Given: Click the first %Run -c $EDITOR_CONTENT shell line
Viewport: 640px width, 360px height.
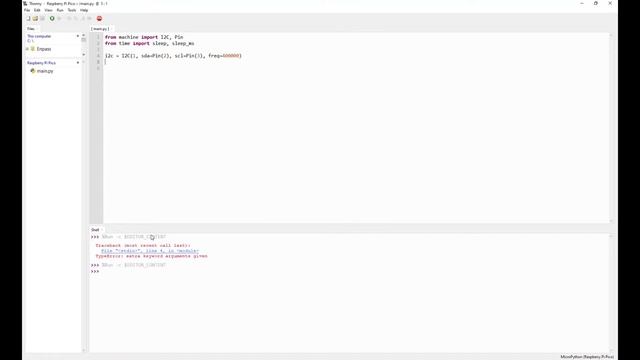Looking at the screenshot, I should (134, 237).
